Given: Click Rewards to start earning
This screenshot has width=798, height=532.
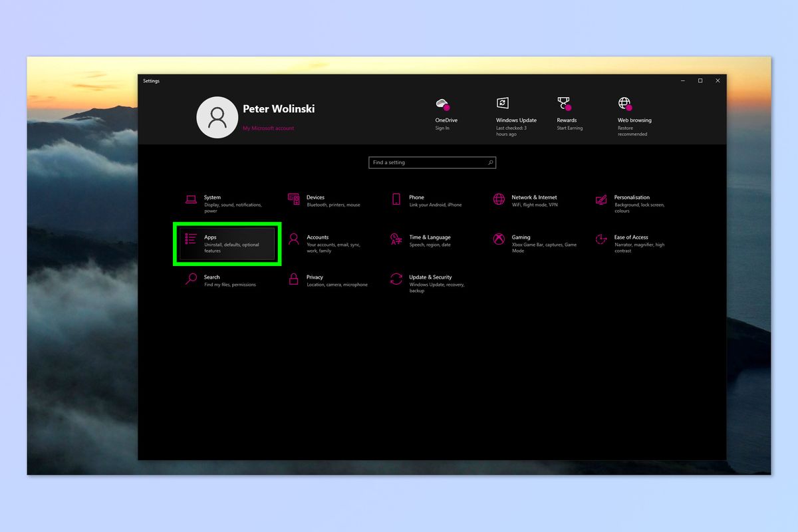Looking at the screenshot, I should tap(564, 104).
